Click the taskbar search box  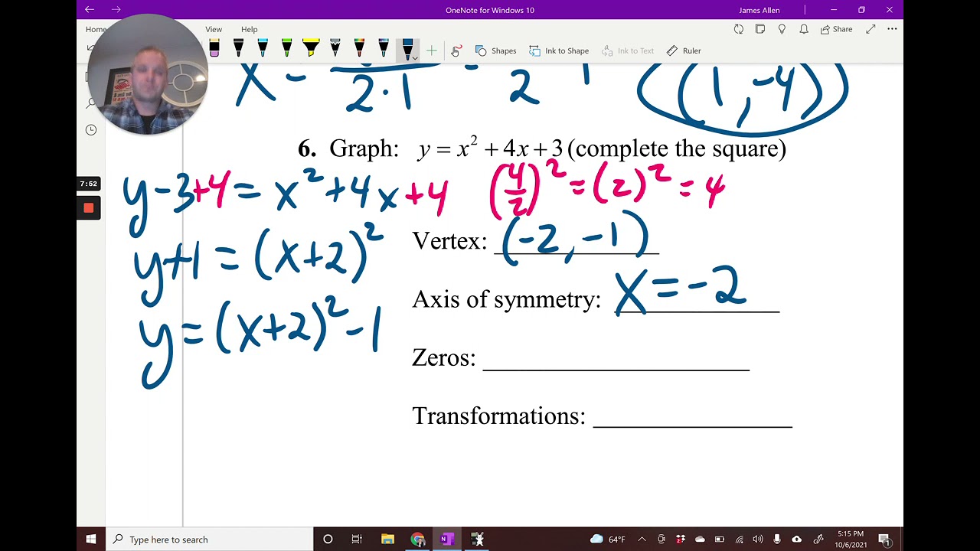click(210, 540)
